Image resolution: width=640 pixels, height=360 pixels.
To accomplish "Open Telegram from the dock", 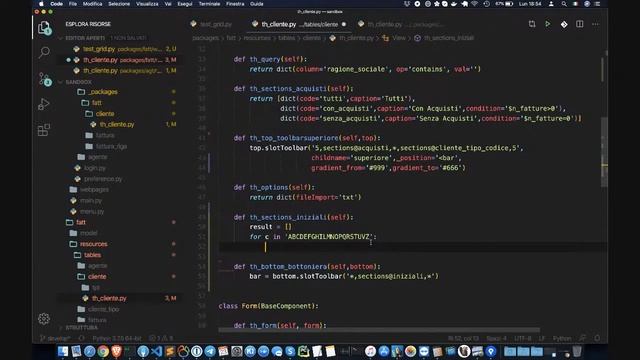I will [210, 351].
